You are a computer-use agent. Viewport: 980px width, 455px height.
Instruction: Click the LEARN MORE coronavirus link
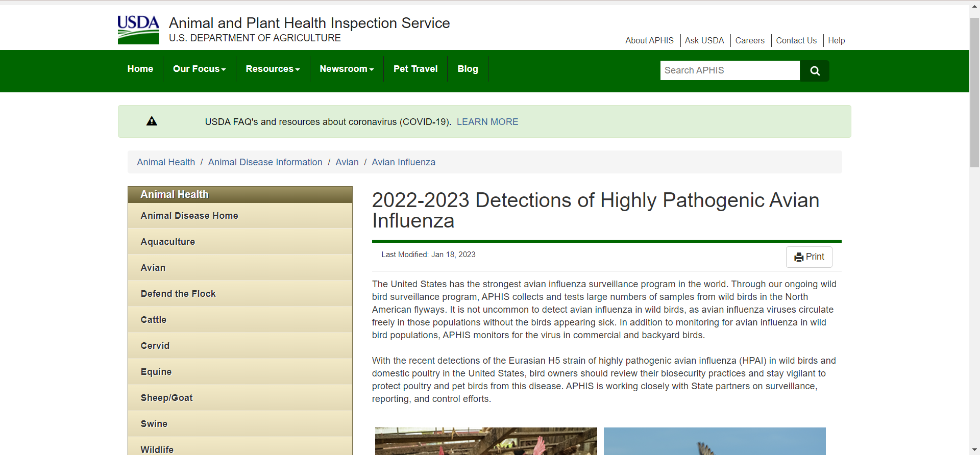click(x=487, y=122)
